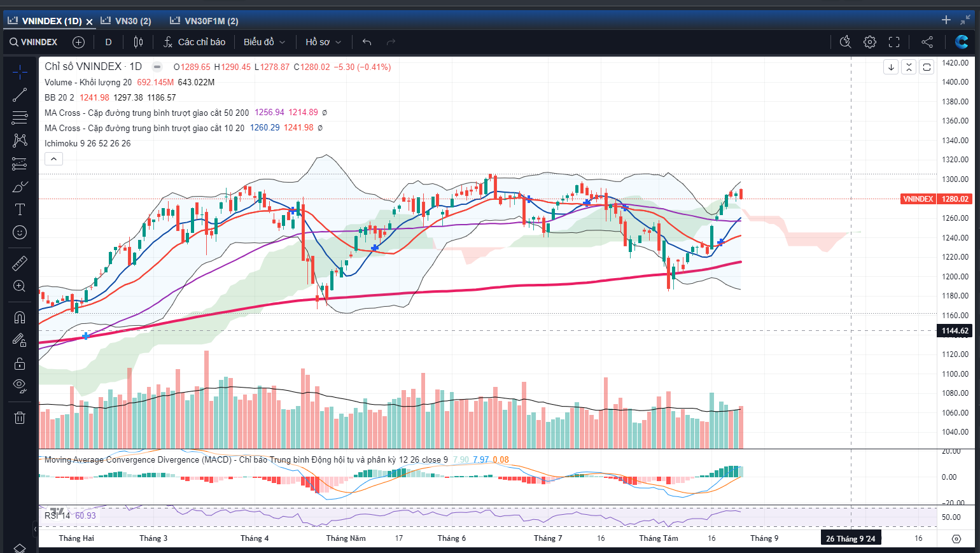Screen dimensions: 980x553
Task: Select the ruler measure tool
Action: 20,263
